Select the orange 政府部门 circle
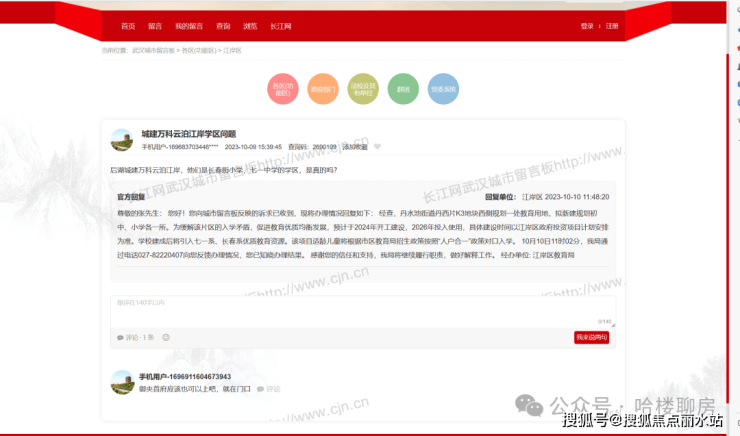The width and height of the screenshot is (740, 436). point(323,89)
